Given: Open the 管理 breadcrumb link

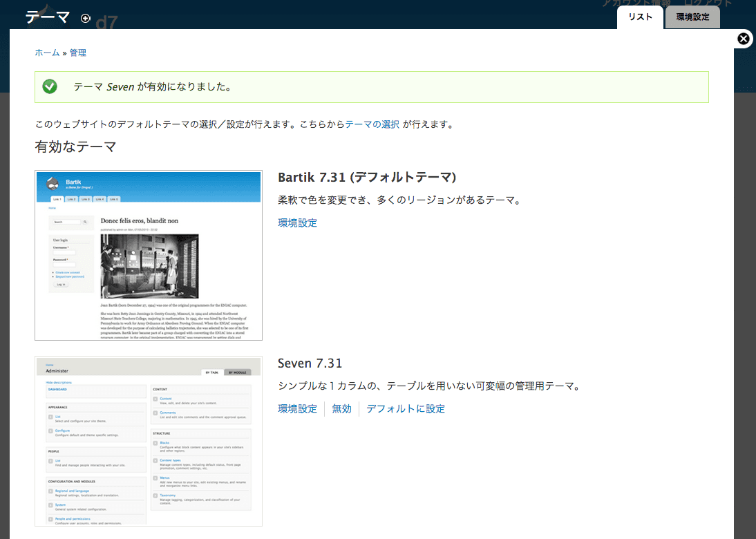Looking at the screenshot, I should pyautogui.click(x=77, y=53).
